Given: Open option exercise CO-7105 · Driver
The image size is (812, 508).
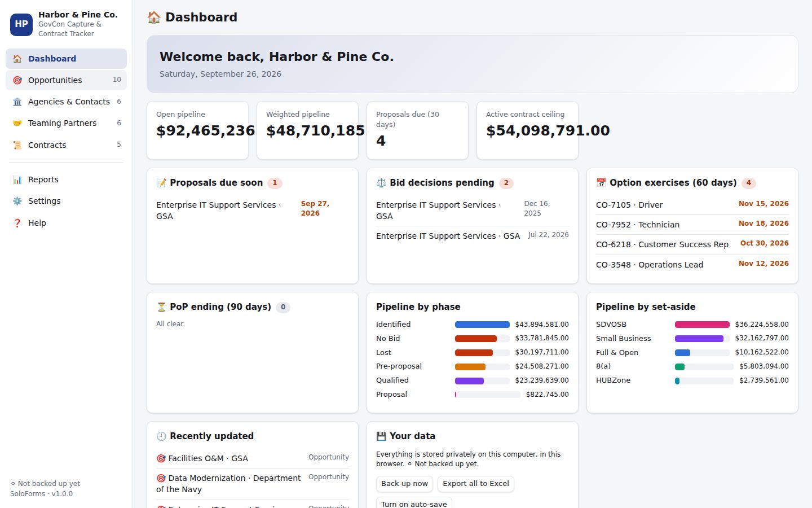Looking at the screenshot, I should point(692,204).
